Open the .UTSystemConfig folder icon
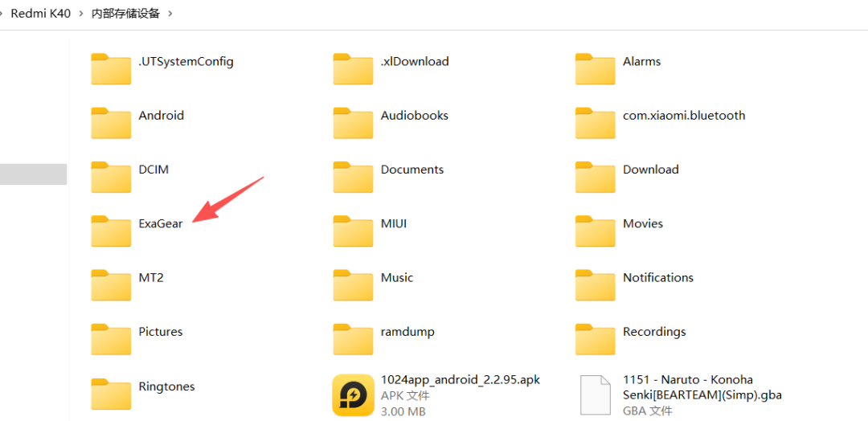 coord(111,69)
